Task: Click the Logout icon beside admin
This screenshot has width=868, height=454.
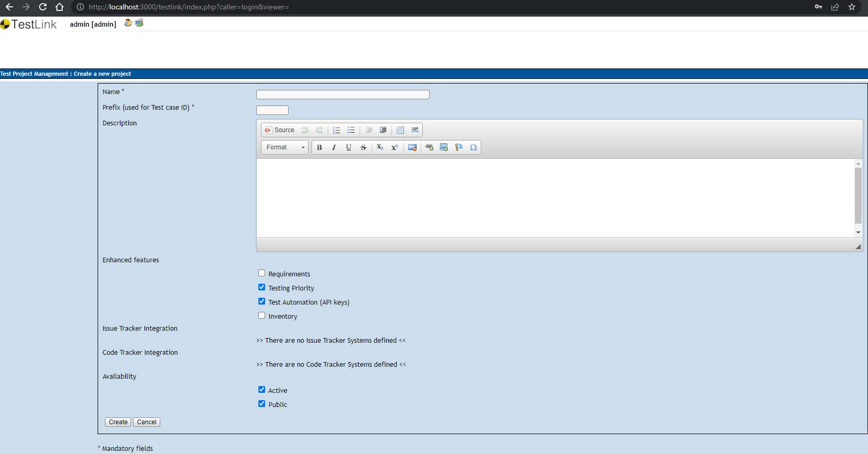Action: (139, 23)
